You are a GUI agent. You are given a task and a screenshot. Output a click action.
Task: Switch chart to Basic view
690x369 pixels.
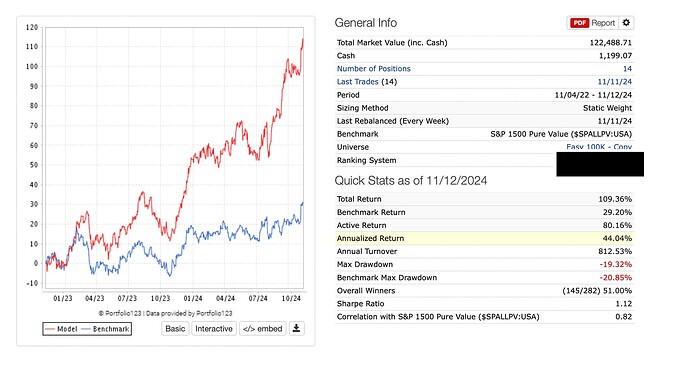point(175,329)
